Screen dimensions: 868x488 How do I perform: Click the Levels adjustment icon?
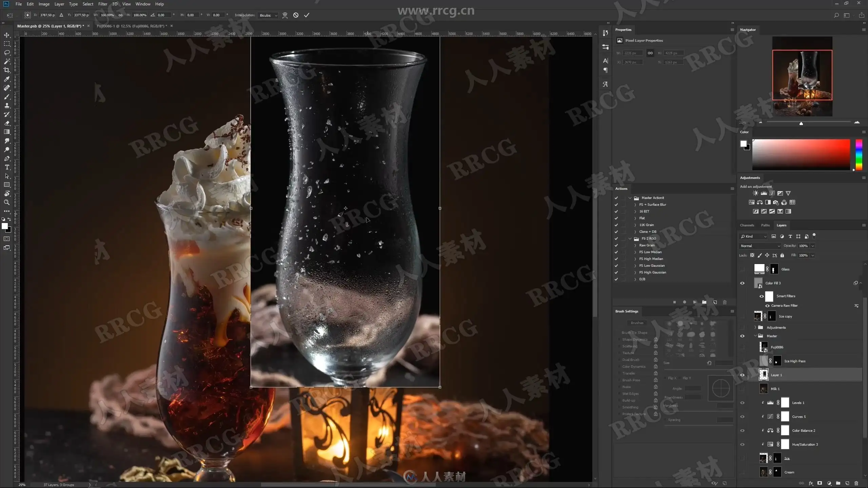[764, 193]
